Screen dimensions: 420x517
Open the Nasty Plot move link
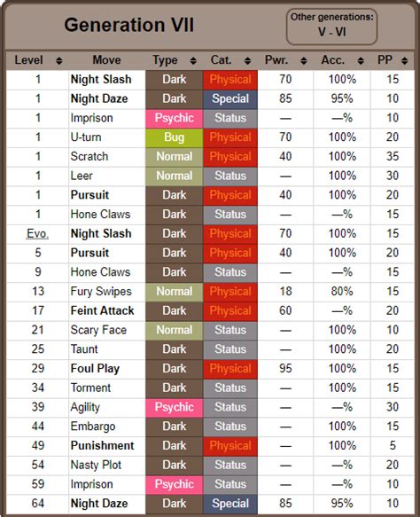click(x=96, y=465)
